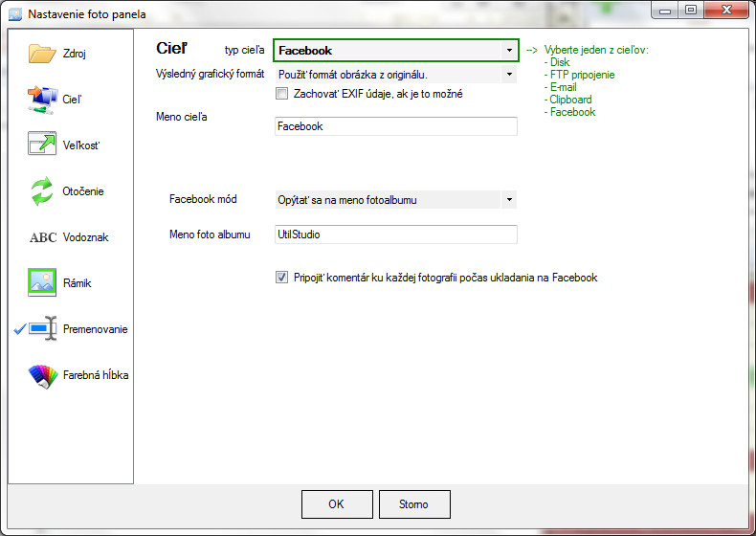This screenshot has height=536, width=756.
Task: Open Premenovanie section label
Action: [x=96, y=329]
